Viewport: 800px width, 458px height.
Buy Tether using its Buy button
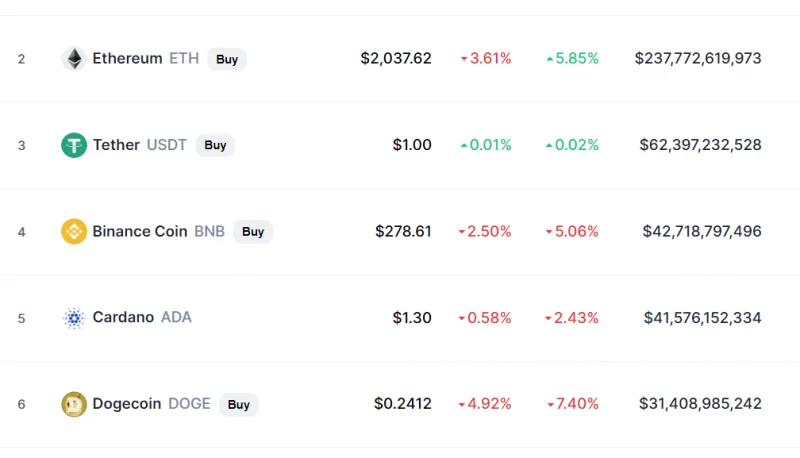[x=215, y=145]
